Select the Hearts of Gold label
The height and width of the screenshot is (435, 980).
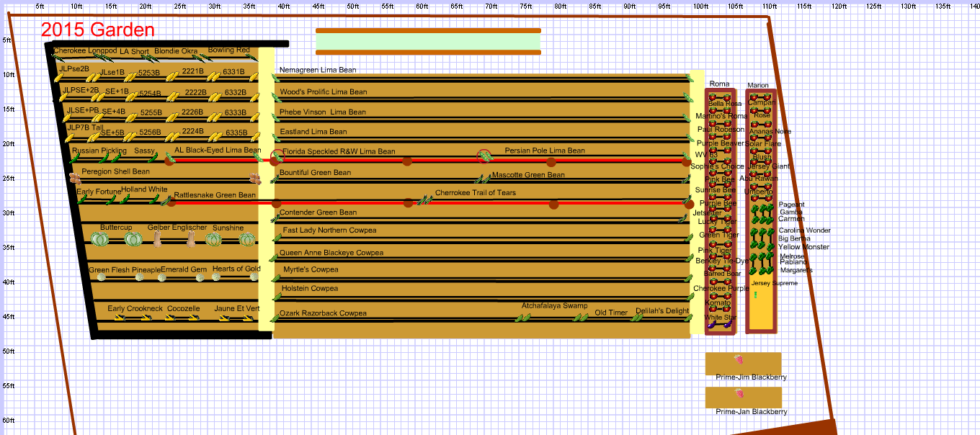point(236,269)
